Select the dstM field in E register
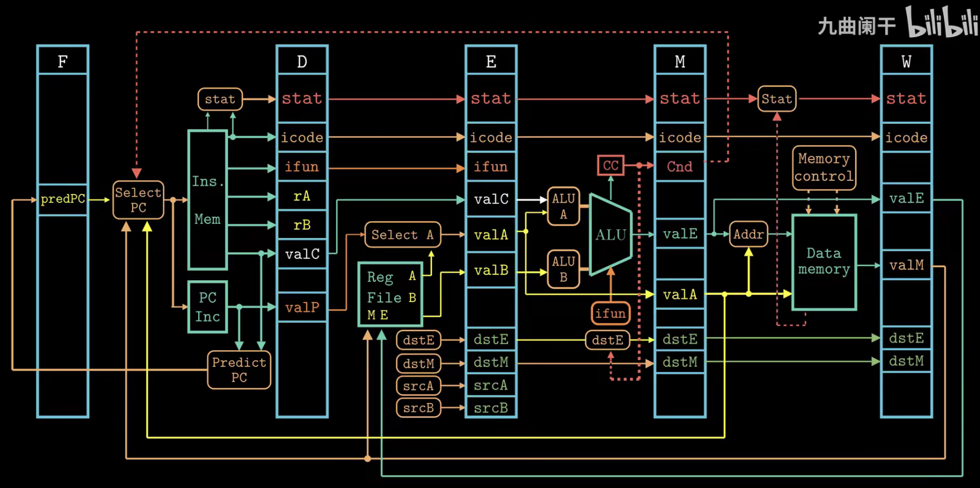Viewport: 980px width, 488px height. pos(491,362)
